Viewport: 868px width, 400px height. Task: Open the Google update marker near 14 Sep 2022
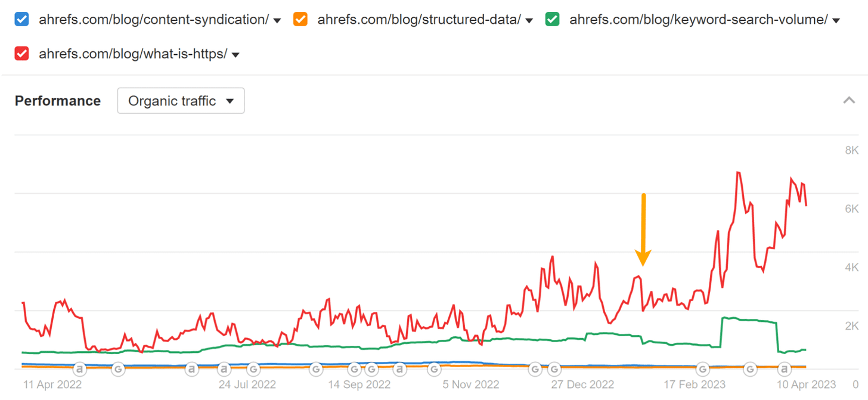click(x=355, y=369)
